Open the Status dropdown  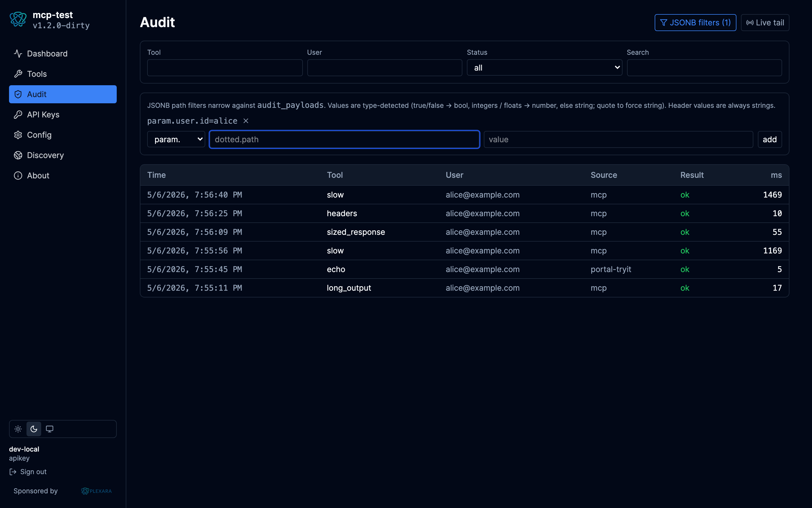pos(544,67)
